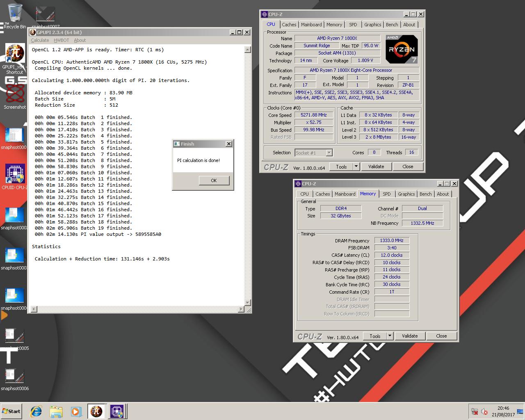Click the network tray icon
Viewport: 525px width, 420px height.
tap(475, 412)
